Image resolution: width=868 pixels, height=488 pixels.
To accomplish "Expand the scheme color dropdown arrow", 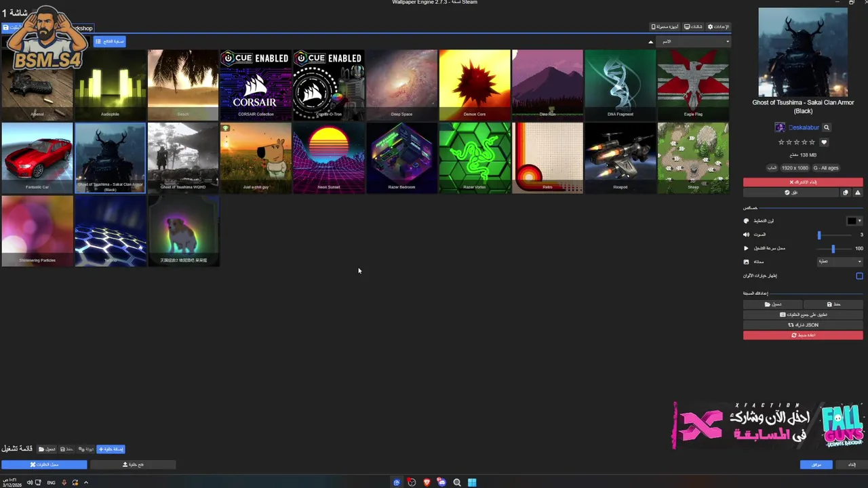I will (860, 221).
